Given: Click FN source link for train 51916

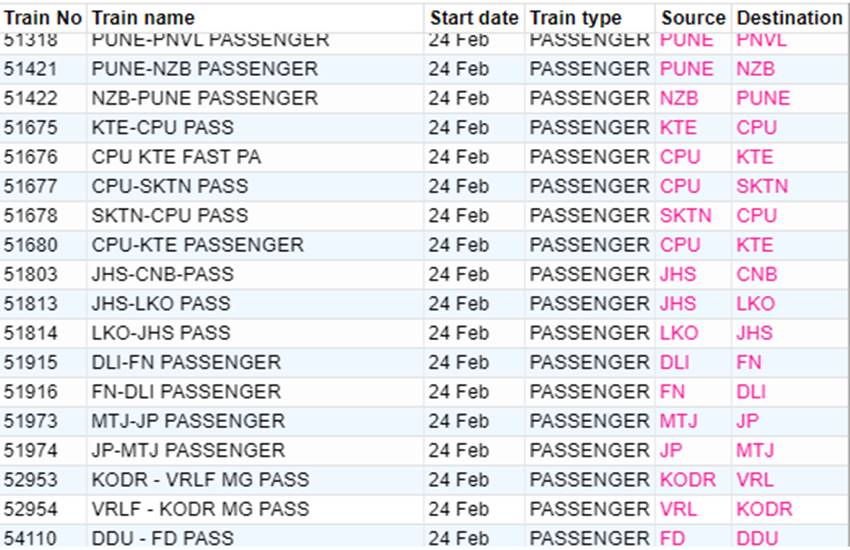Looking at the screenshot, I should coord(672,391).
